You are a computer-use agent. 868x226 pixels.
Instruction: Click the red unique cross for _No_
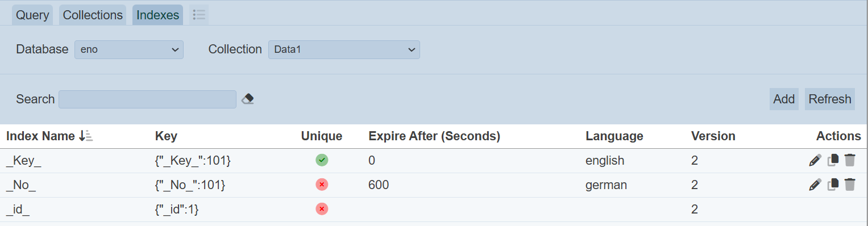click(322, 185)
